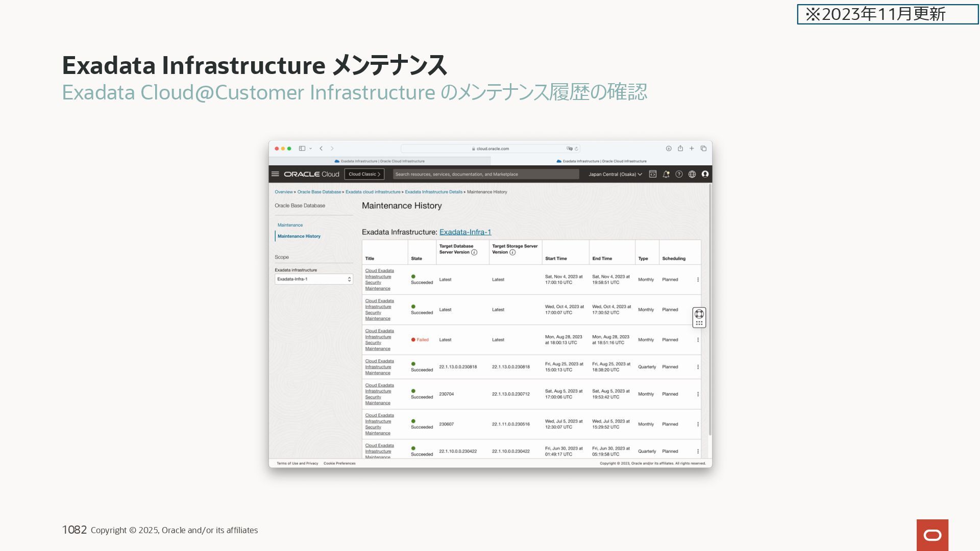This screenshot has height=551, width=980.
Task: Open the notifications bell in header
Action: pyautogui.click(x=666, y=174)
